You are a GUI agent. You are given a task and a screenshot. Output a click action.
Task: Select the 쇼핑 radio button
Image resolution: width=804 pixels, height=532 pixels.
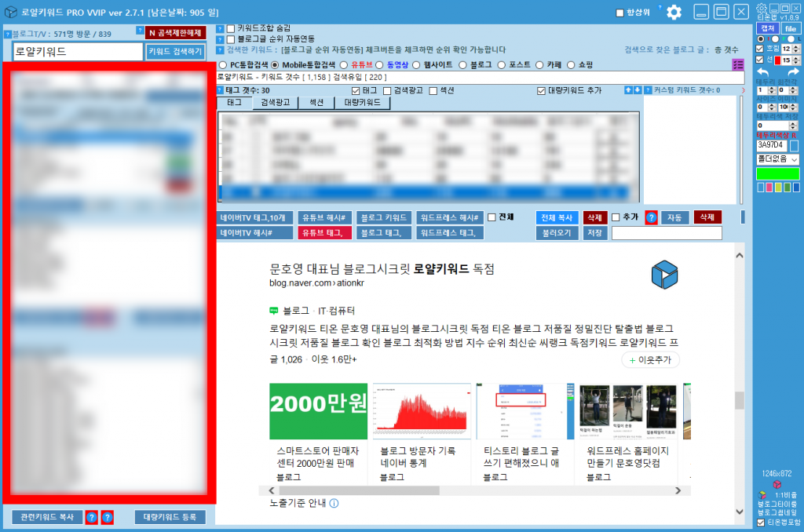point(571,65)
